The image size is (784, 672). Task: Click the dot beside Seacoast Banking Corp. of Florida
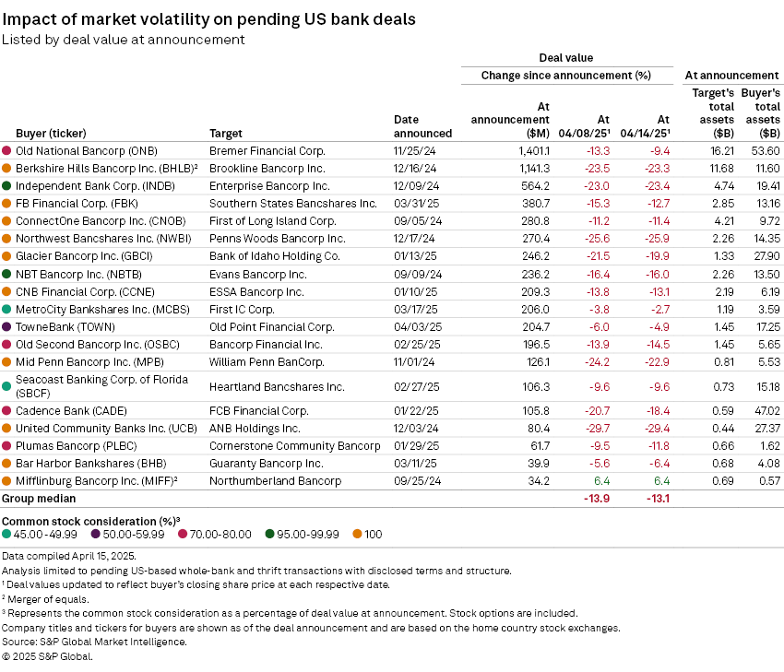7,386
